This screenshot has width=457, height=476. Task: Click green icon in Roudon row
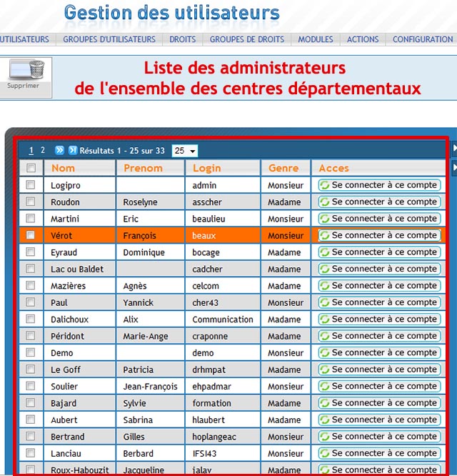pos(325,202)
